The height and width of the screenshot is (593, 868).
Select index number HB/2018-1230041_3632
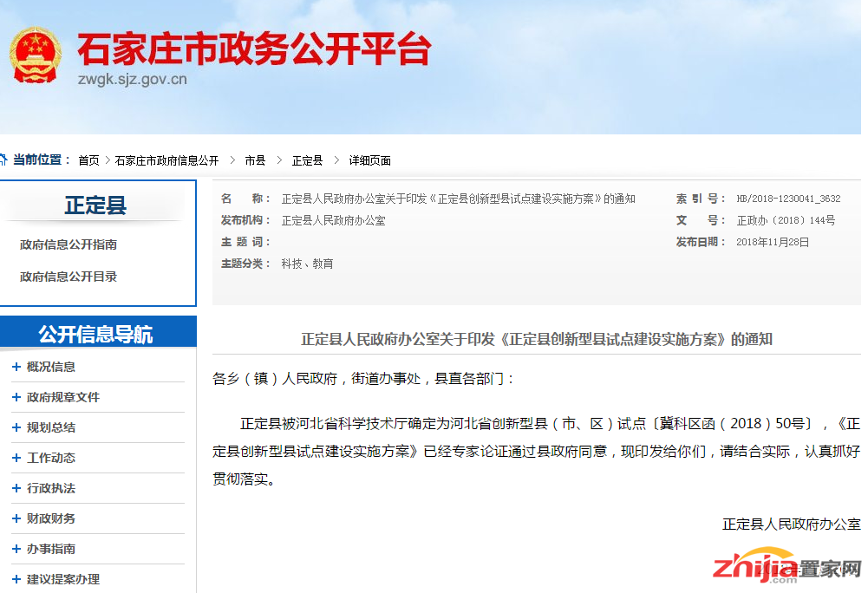pos(788,199)
